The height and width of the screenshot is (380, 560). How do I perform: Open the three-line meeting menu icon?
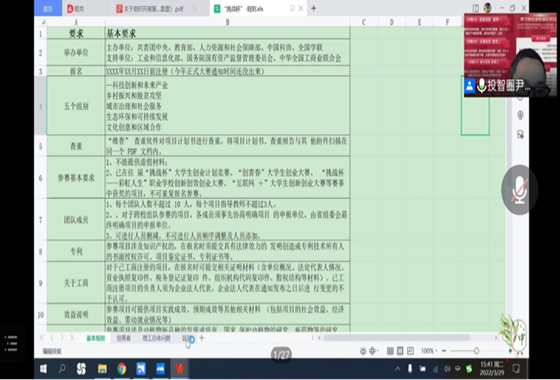11,343
